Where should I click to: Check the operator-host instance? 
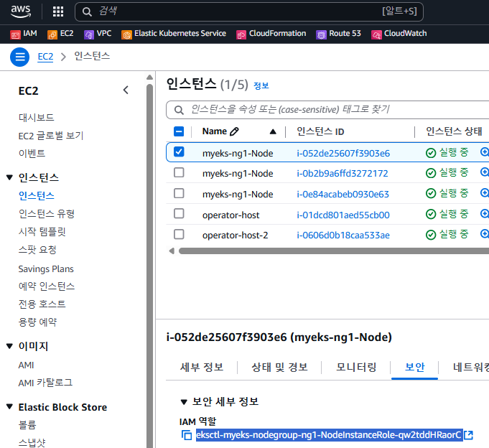point(179,214)
